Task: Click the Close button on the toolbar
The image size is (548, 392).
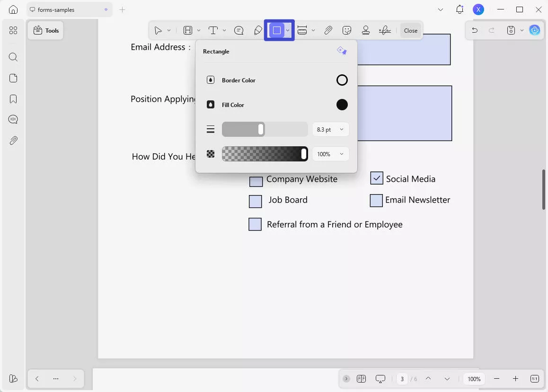Action: pos(410,30)
